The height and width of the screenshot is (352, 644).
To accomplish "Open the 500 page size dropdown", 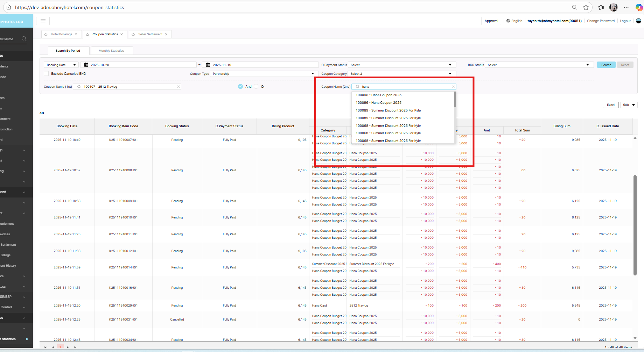I will [629, 105].
